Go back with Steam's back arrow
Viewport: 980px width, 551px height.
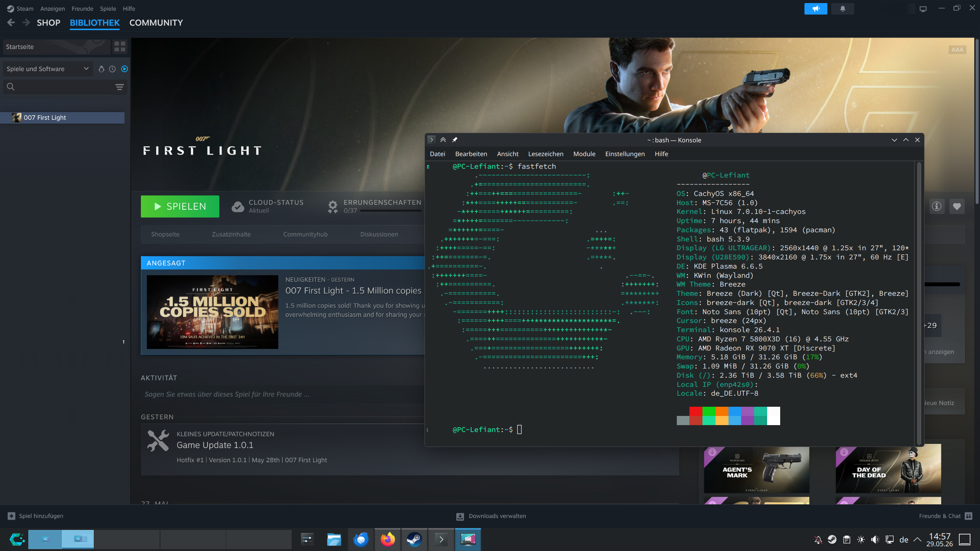11,23
